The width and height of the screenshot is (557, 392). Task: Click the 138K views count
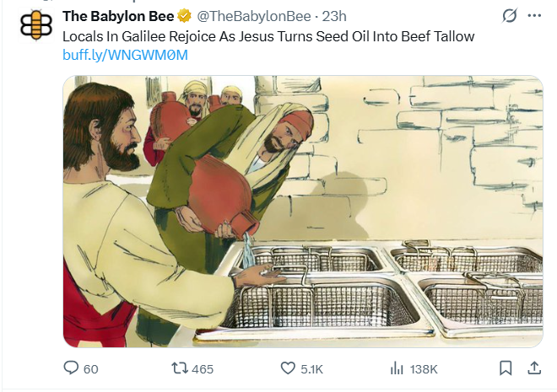[x=423, y=369]
